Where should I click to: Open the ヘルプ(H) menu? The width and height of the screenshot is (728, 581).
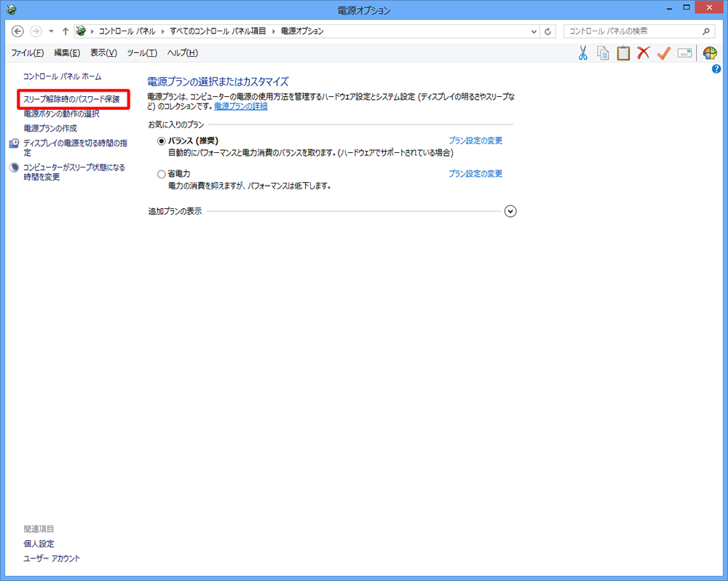coord(183,53)
